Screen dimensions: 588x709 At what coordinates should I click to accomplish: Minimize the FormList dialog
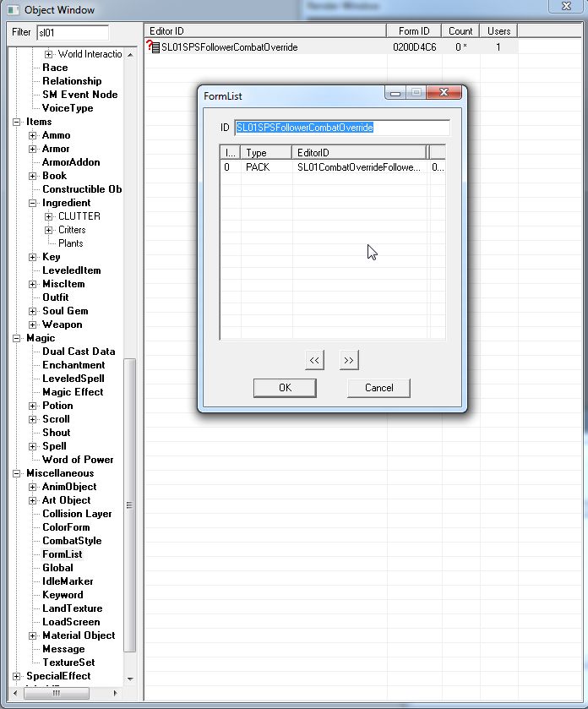[395, 93]
